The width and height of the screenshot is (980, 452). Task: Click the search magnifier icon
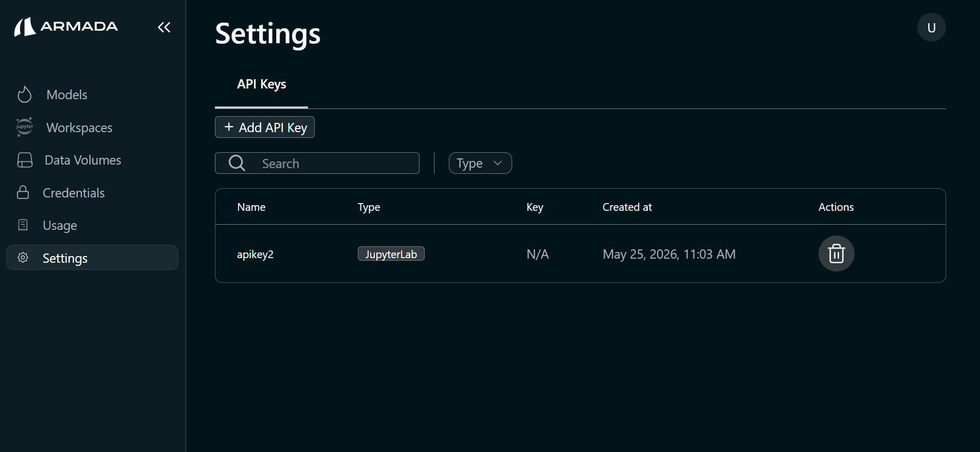(x=237, y=163)
